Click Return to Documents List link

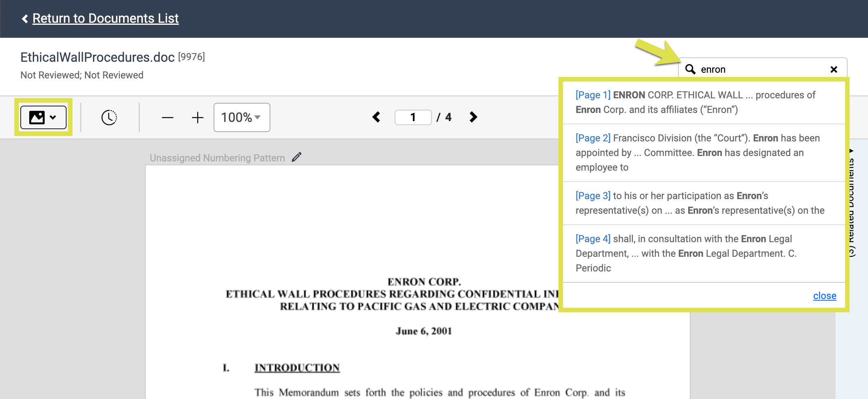106,18
